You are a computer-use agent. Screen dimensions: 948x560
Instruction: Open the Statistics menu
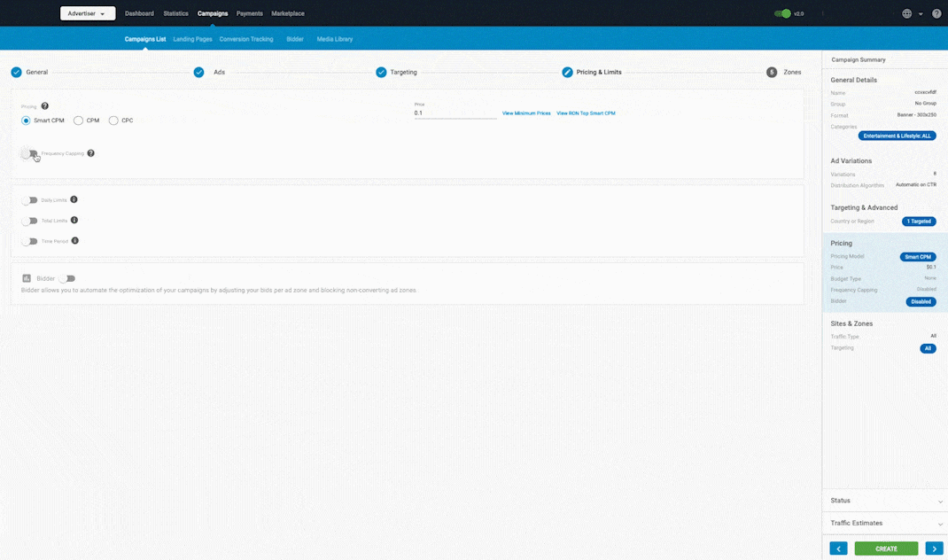point(175,13)
